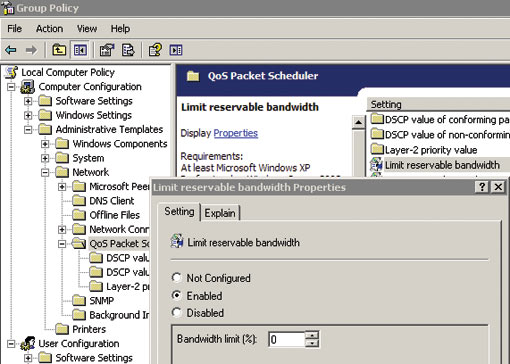The image size is (510, 364).
Task: Switch to the Setting tab
Action: click(179, 212)
